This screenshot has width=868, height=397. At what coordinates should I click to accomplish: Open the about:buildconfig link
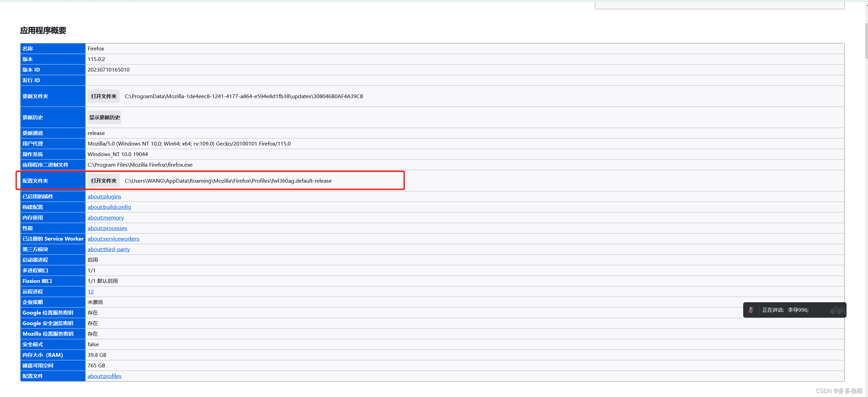(109, 207)
